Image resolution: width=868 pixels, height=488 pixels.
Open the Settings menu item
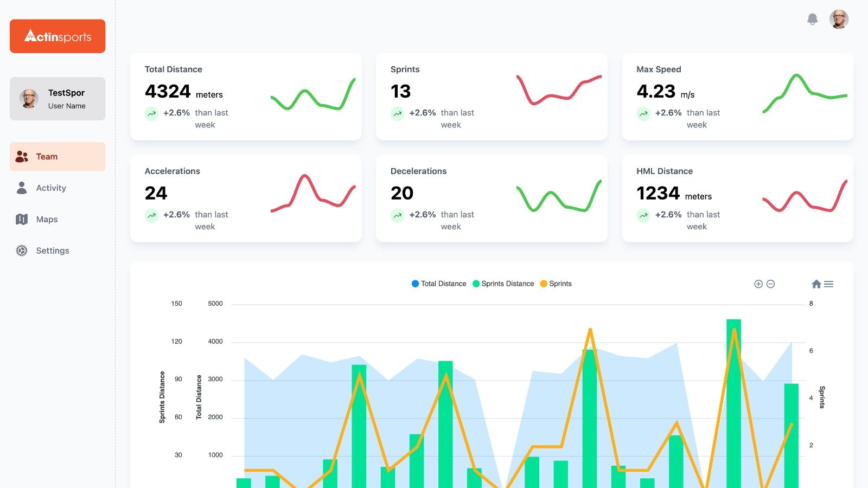(58, 251)
